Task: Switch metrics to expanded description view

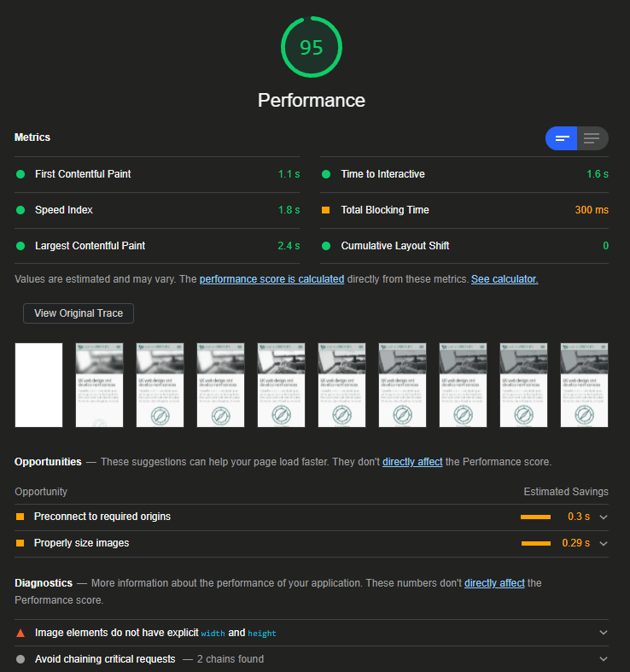Action: tap(592, 138)
